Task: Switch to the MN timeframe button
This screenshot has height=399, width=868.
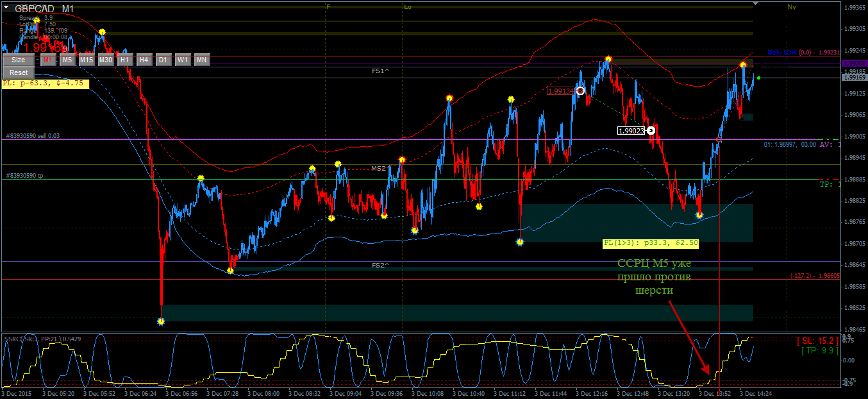Action: click(x=202, y=60)
